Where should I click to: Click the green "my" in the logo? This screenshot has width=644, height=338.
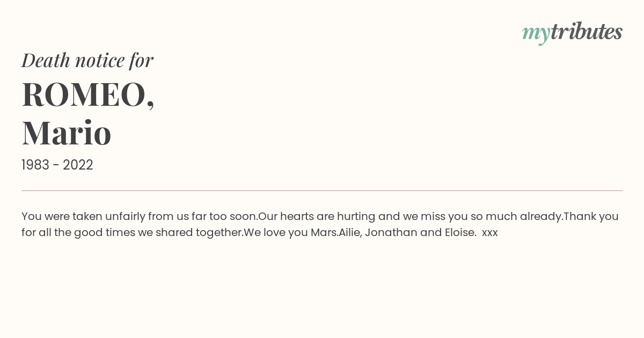click(536, 34)
